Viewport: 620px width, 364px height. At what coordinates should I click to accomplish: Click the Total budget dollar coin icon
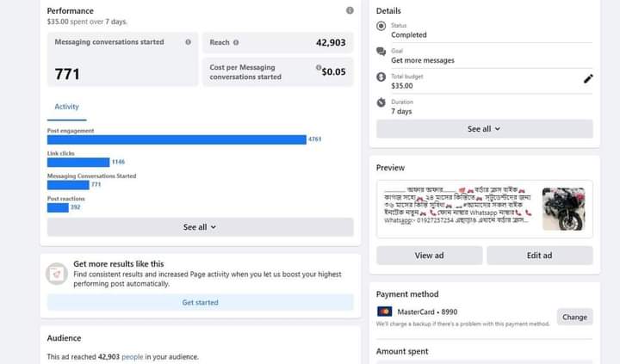[x=381, y=77]
